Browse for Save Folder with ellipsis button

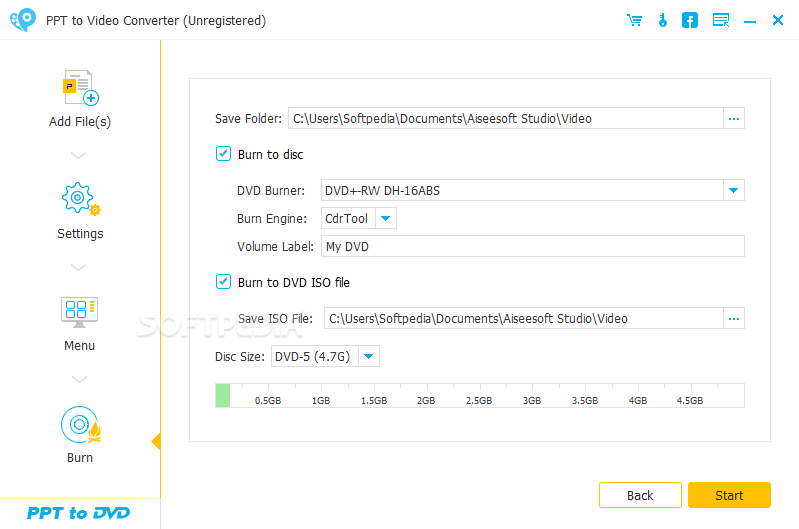(734, 118)
